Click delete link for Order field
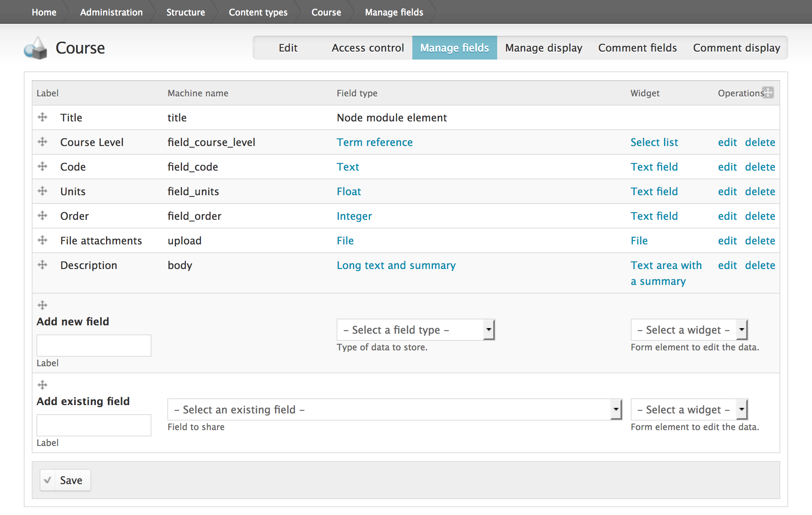Screen dimensions: 812x515 pos(760,216)
